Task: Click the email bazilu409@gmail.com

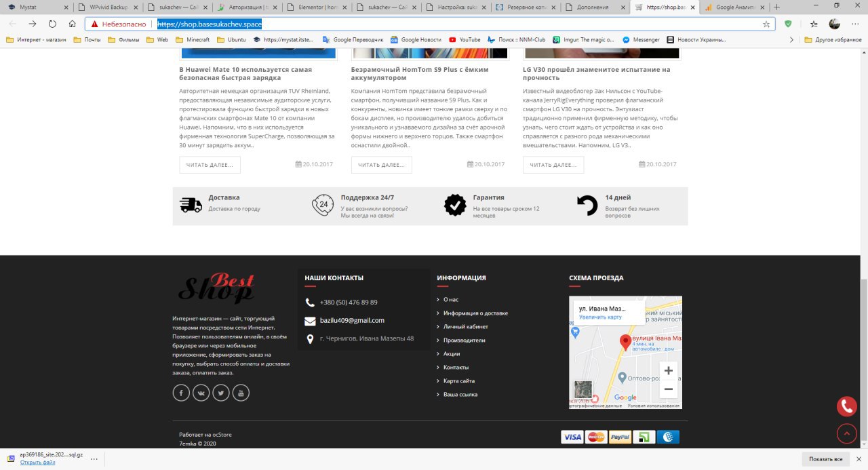Action: coord(352,320)
